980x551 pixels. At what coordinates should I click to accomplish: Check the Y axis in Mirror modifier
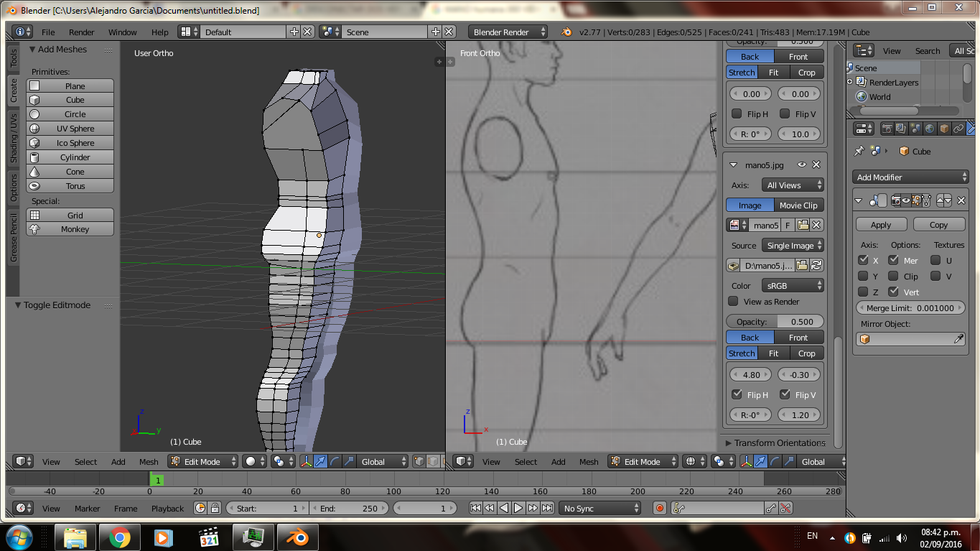click(863, 276)
